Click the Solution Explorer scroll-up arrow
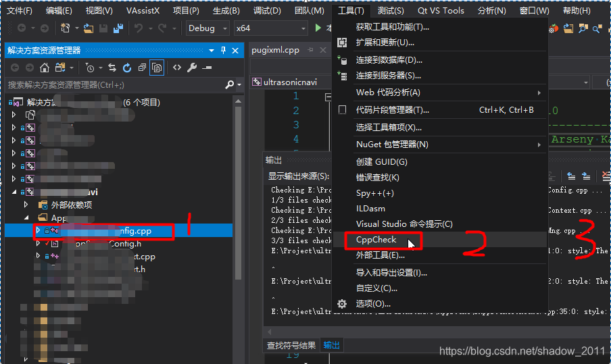This screenshot has height=364, width=611. pos(238,101)
